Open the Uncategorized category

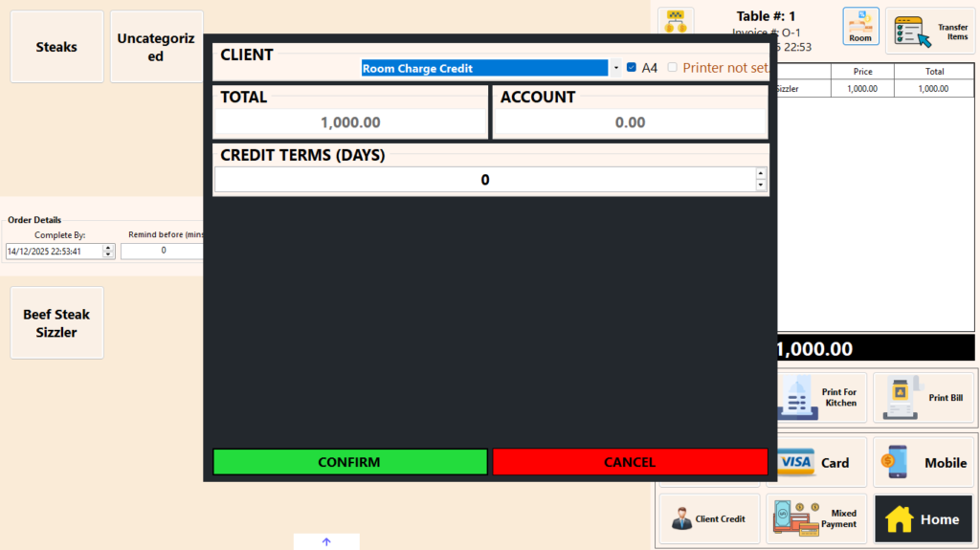(x=156, y=47)
